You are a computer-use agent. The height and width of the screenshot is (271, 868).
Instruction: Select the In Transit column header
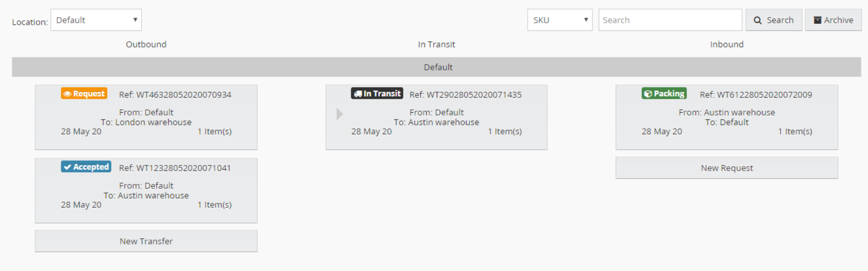436,44
